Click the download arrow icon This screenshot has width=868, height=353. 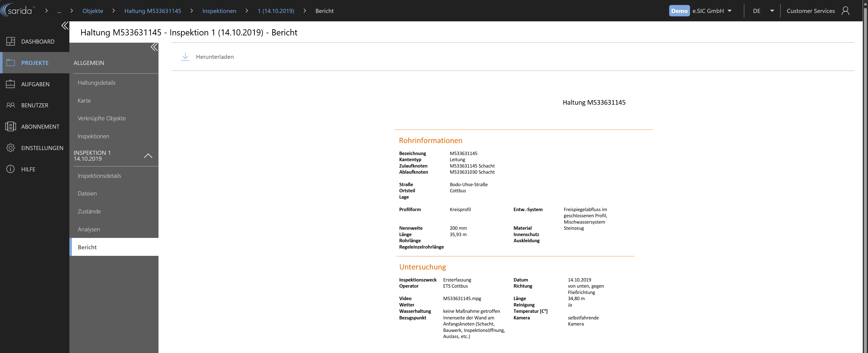(x=185, y=57)
